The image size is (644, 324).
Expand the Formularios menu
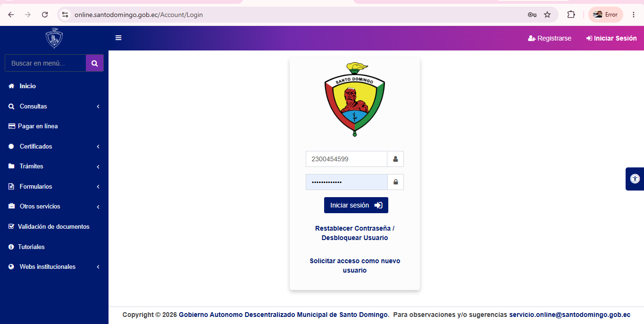54,186
